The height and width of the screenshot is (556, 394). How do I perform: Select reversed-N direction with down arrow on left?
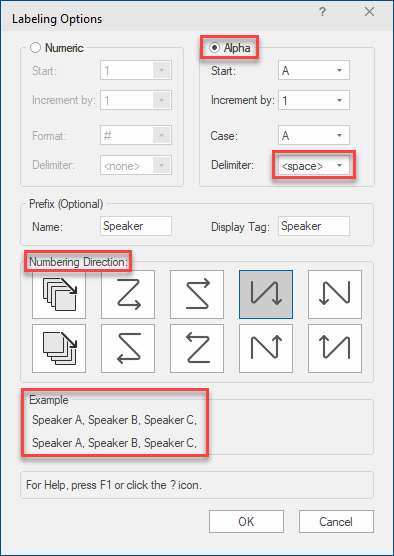(x=335, y=294)
